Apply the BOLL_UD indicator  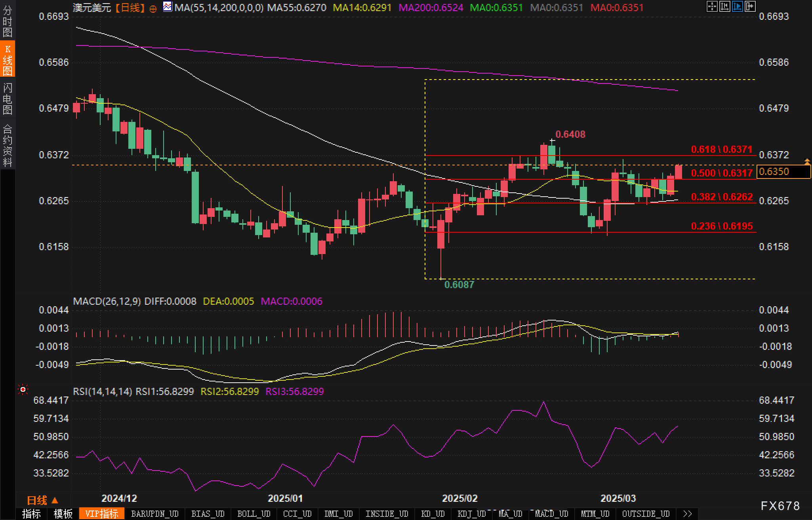pyautogui.click(x=254, y=514)
